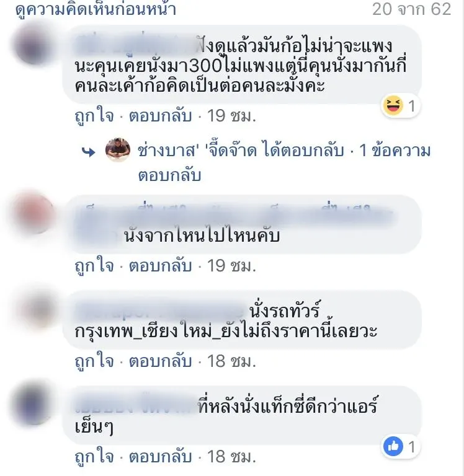The width and height of the screenshot is (464, 476).
Task: Like the comment about กรุงเทพ_เชียงใหม่ tour bus
Action: [94, 361]
